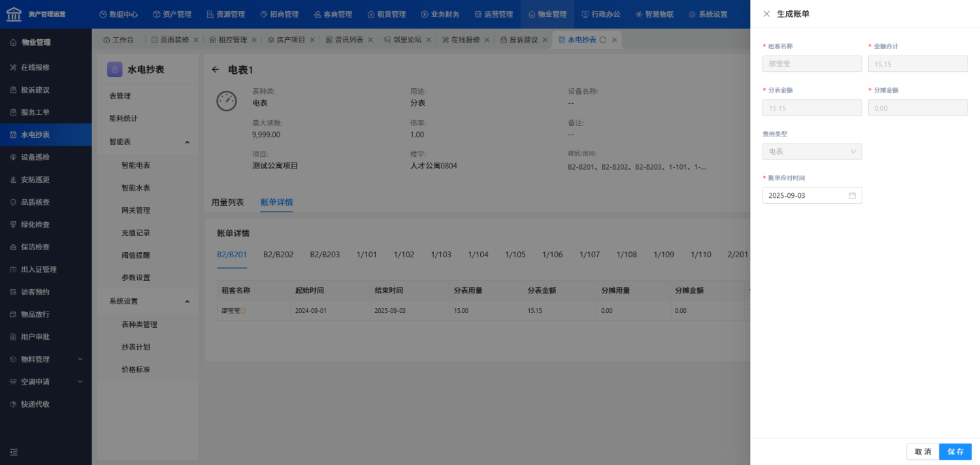Click the 取消 button
Image resolution: width=980 pixels, height=465 pixels.
(x=923, y=452)
